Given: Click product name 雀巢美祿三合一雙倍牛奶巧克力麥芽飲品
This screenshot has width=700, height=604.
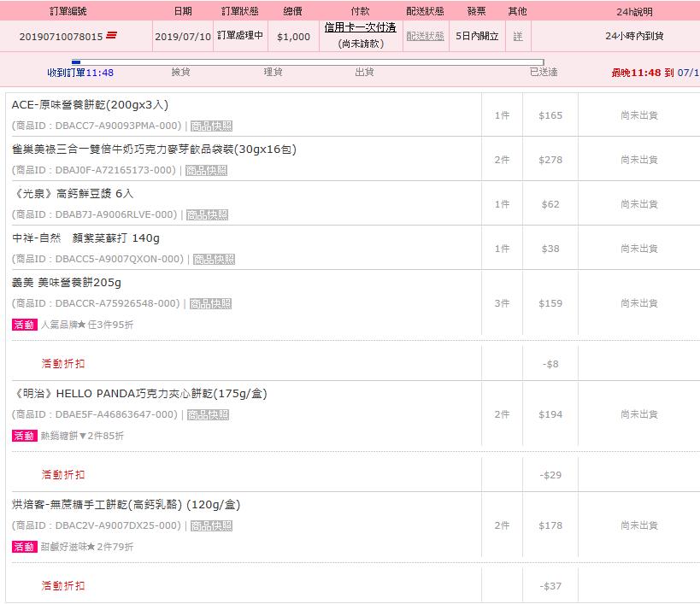Looking at the screenshot, I should [154, 150].
